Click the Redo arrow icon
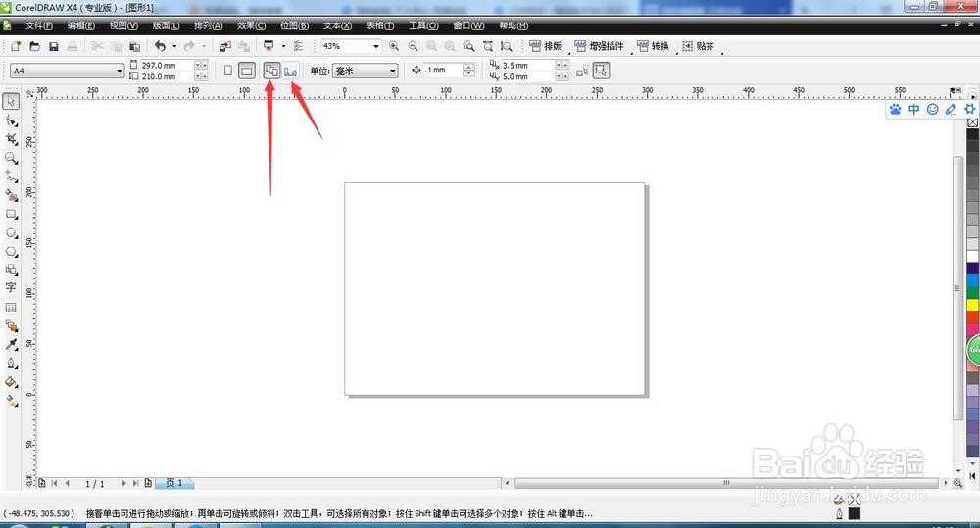The height and width of the screenshot is (528, 980). tap(189, 46)
